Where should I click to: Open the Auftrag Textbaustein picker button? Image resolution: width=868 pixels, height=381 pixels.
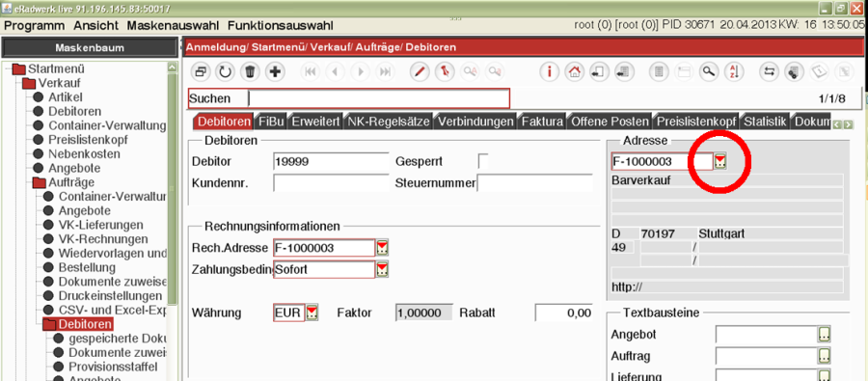click(x=825, y=355)
